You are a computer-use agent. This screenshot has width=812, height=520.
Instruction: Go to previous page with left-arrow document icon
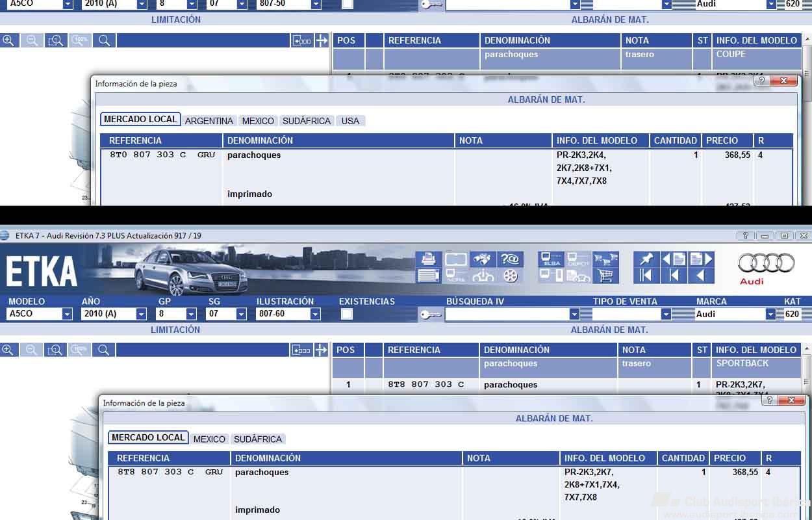(x=674, y=259)
